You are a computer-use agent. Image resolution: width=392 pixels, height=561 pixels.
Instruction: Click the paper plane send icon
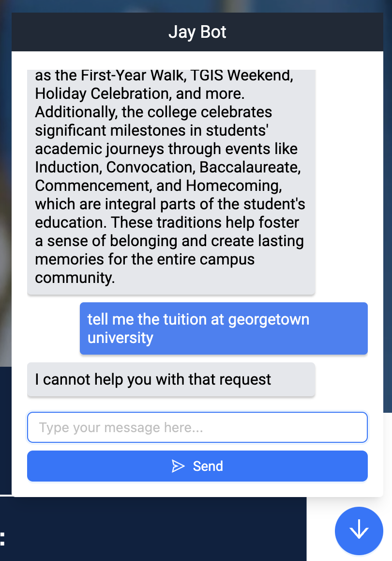[179, 466]
